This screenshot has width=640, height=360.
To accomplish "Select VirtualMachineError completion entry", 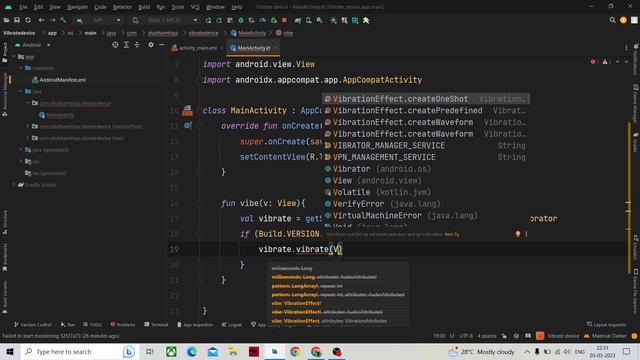I will point(426,216).
